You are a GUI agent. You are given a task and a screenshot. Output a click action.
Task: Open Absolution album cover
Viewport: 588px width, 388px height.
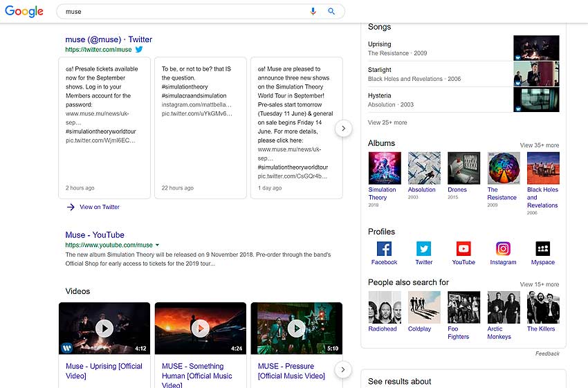point(424,168)
